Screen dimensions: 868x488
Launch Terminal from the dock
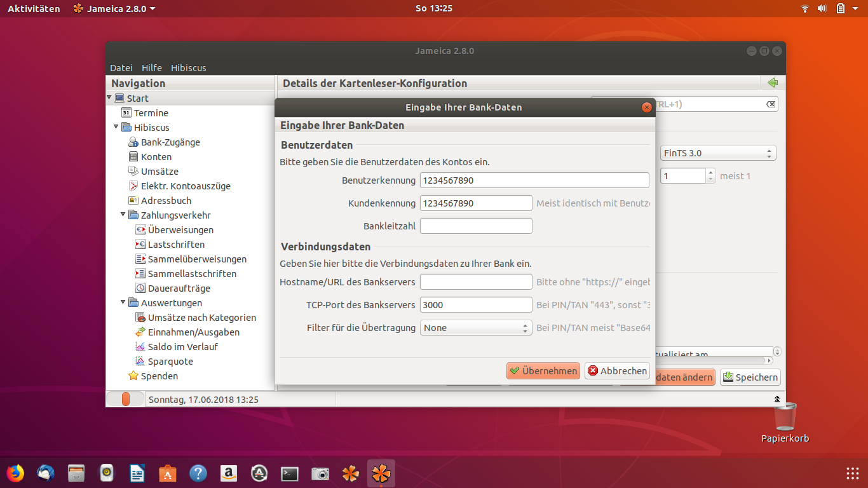click(x=290, y=473)
